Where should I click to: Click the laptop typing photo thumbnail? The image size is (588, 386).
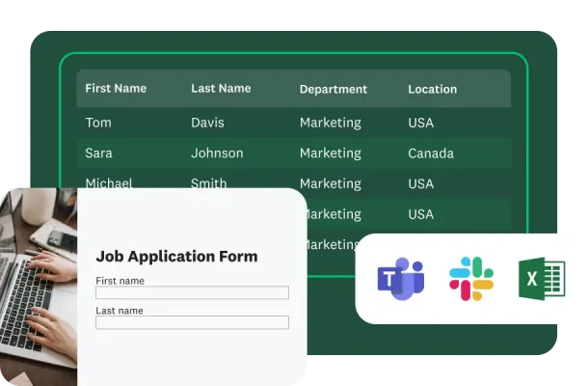tap(39, 287)
